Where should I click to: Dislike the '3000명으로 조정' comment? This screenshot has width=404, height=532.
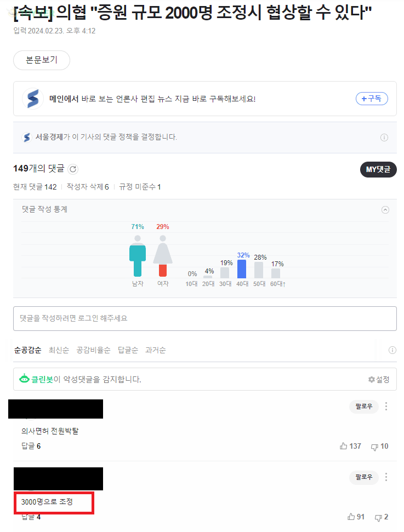point(378,517)
